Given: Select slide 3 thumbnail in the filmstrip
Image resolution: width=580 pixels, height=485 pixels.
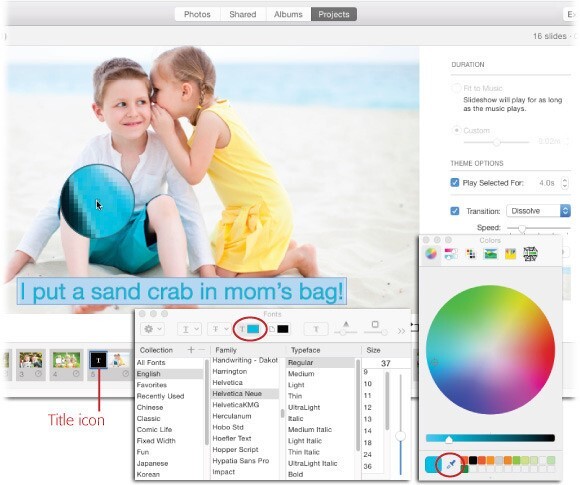Looking at the screenshot, I should click(30, 360).
